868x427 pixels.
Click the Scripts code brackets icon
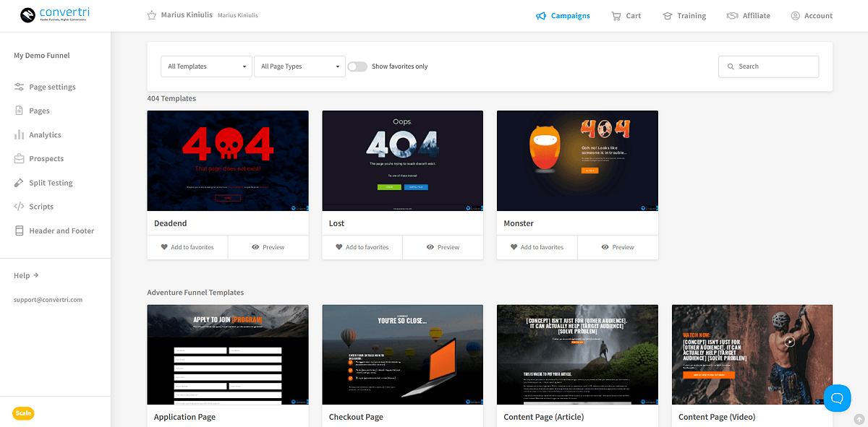pos(19,207)
